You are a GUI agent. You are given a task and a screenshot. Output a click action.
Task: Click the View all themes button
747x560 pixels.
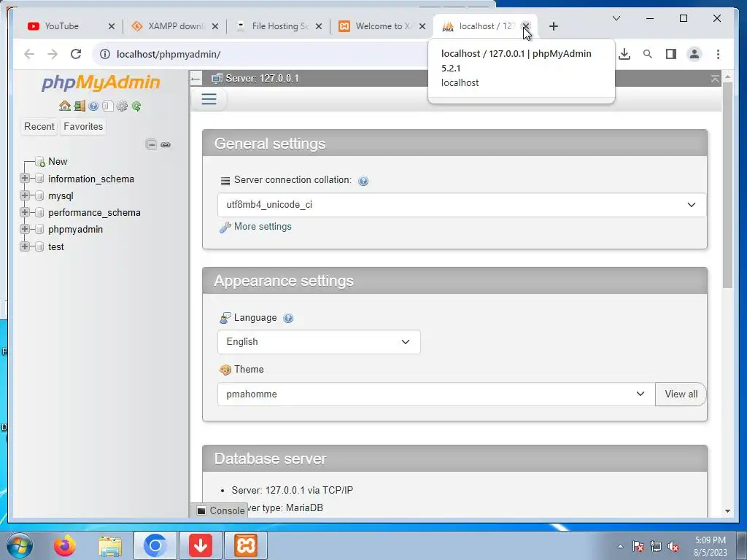(x=681, y=394)
